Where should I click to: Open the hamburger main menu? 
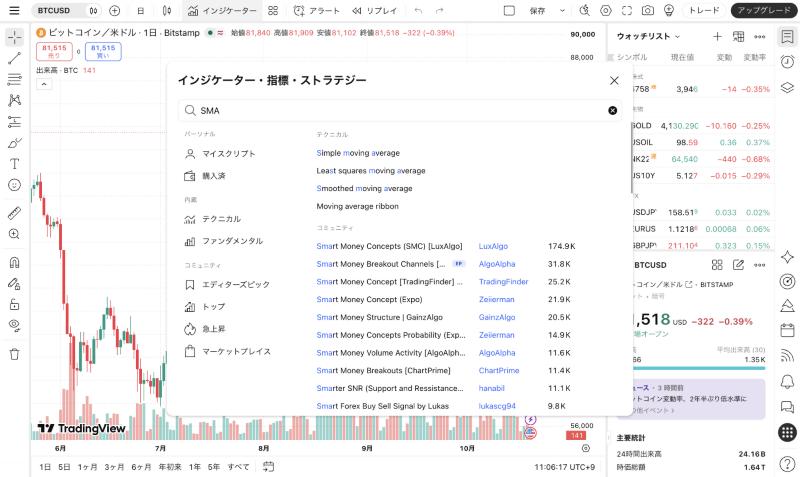coord(14,10)
